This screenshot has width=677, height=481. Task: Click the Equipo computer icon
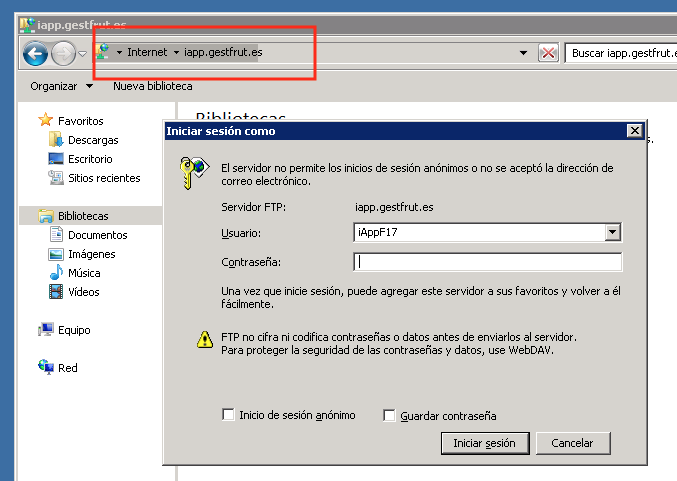(46, 330)
